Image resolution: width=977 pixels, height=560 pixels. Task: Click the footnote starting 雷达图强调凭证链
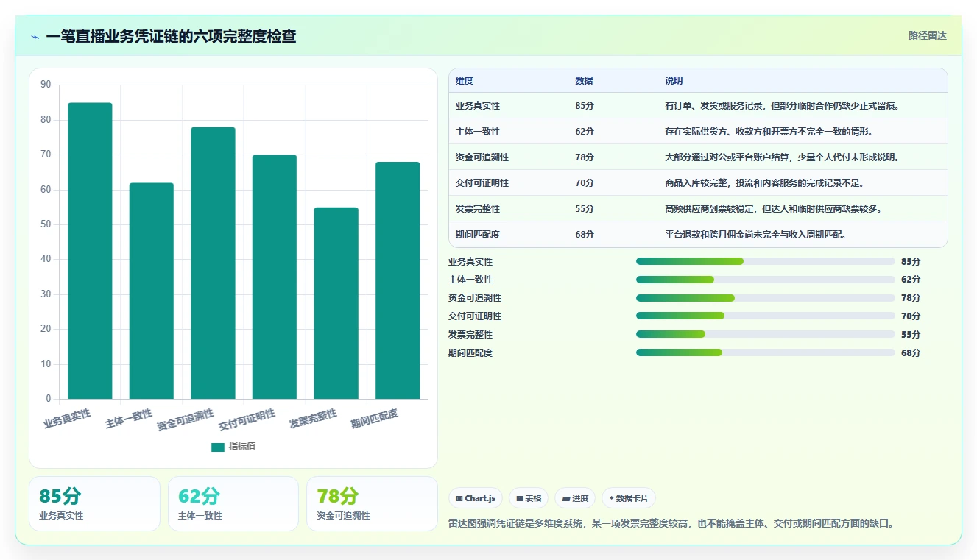pyautogui.click(x=671, y=524)
